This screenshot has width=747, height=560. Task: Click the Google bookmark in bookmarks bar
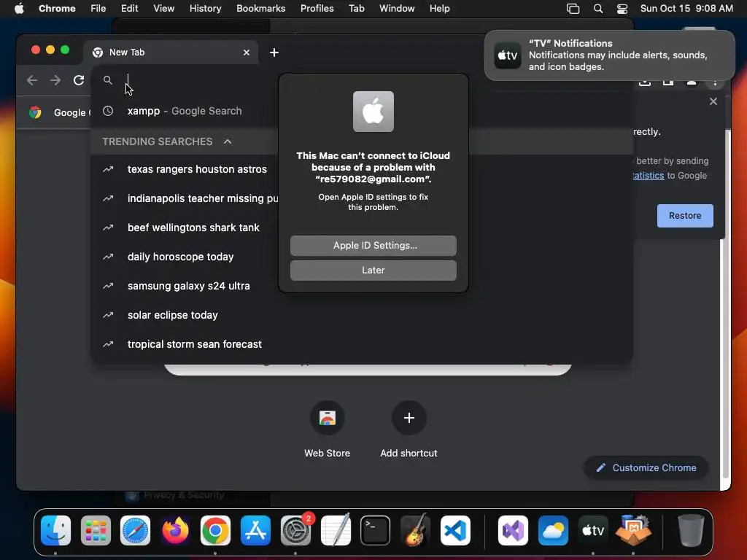tap(60, 112)
